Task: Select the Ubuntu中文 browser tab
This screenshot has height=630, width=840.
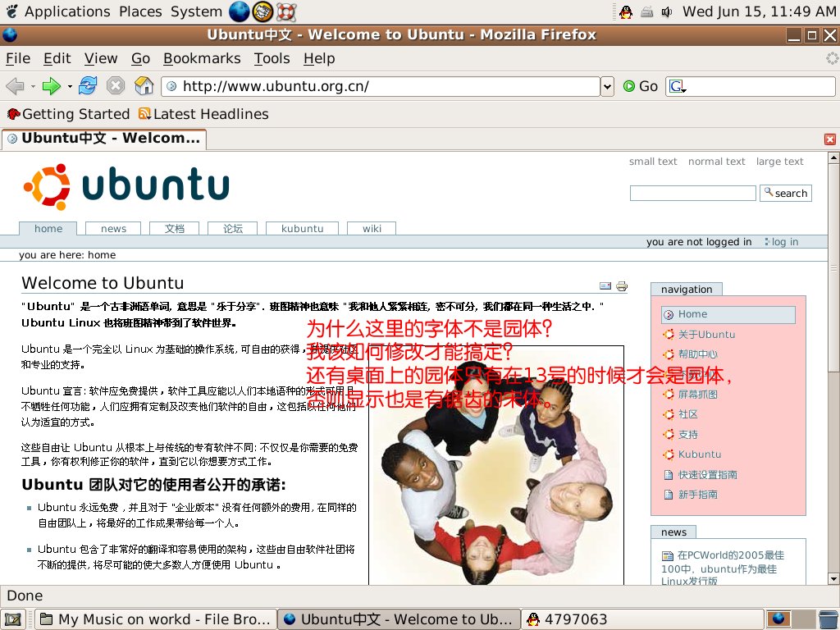Action: click(104, 138)
